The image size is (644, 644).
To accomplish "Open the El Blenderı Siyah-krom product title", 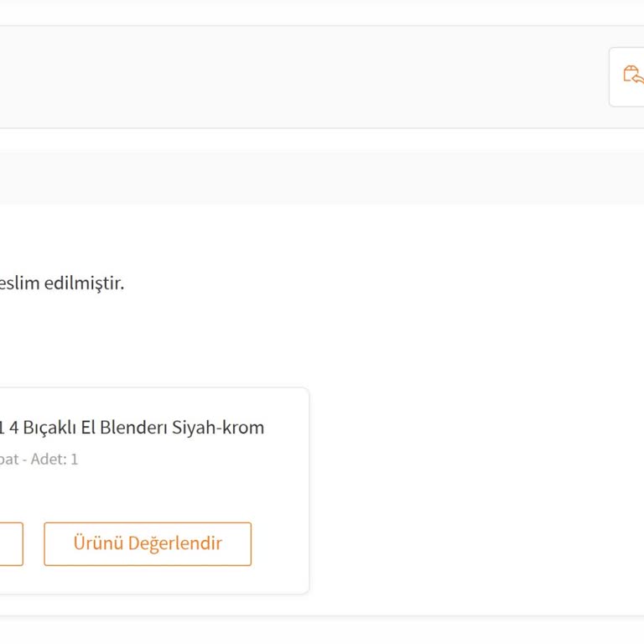I will [132, 428].
